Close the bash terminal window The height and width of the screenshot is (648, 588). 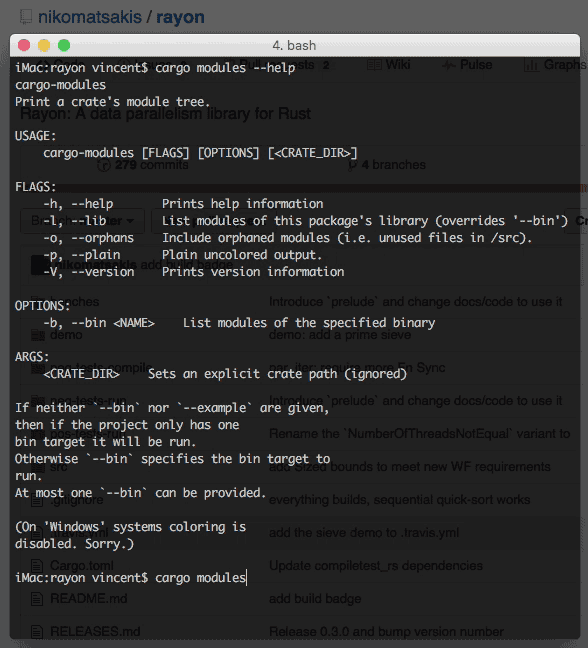[24, 45]
